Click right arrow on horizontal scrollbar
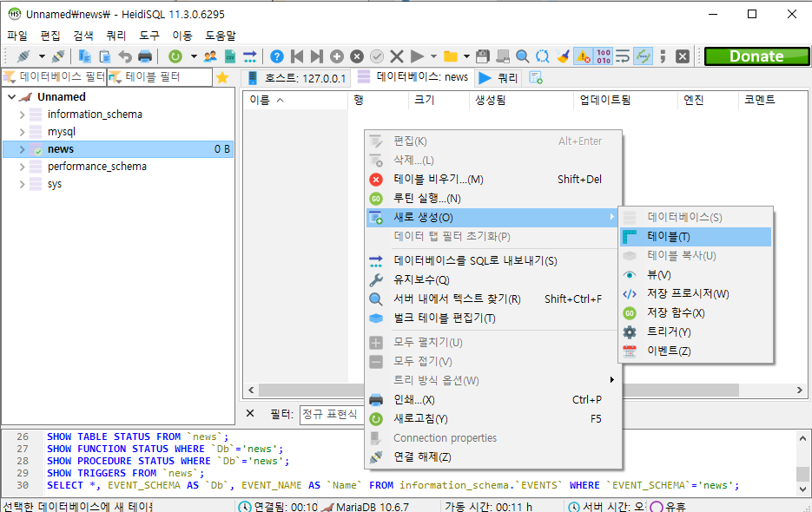 pyautogui.click(x=800, y=390)
